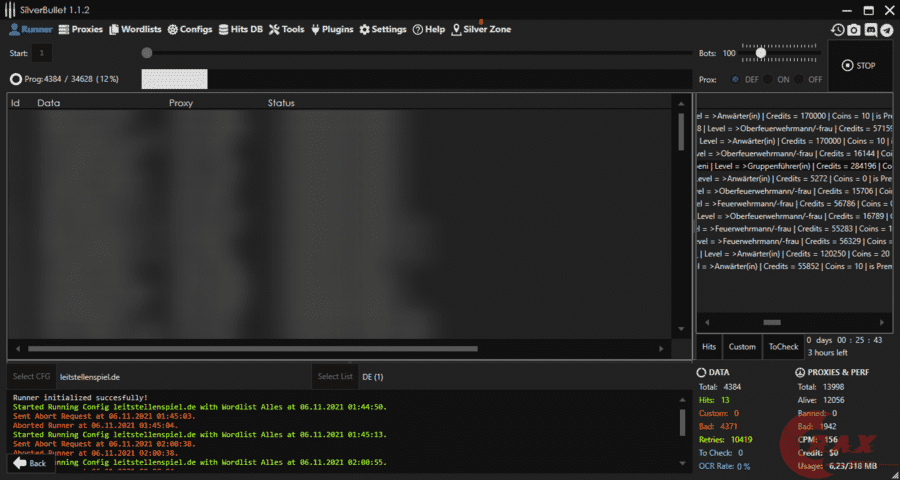Click the data grid scroll-right arrow
Screen dimensions: 900x480
(661, 349)
